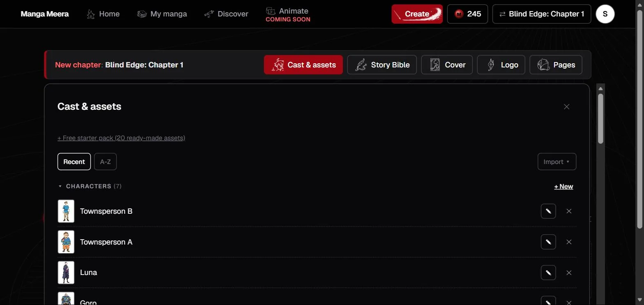644x305 pixels.
Task: Open Luna character thumbnail
Action: click(x=66, y=273)
